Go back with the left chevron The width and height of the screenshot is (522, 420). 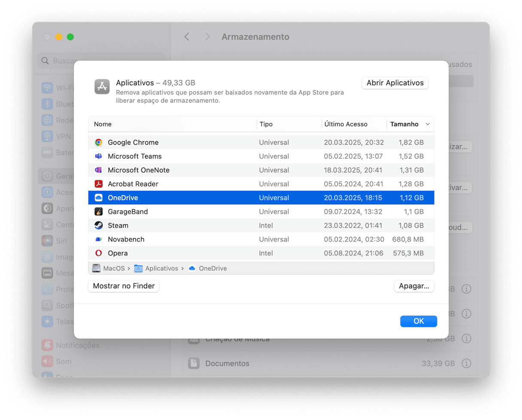(187, 37)
